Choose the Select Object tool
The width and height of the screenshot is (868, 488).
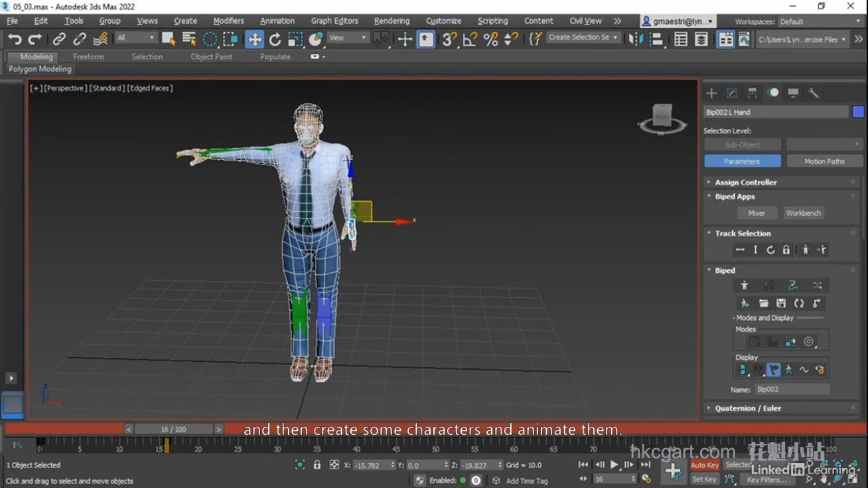coord(169,39)
